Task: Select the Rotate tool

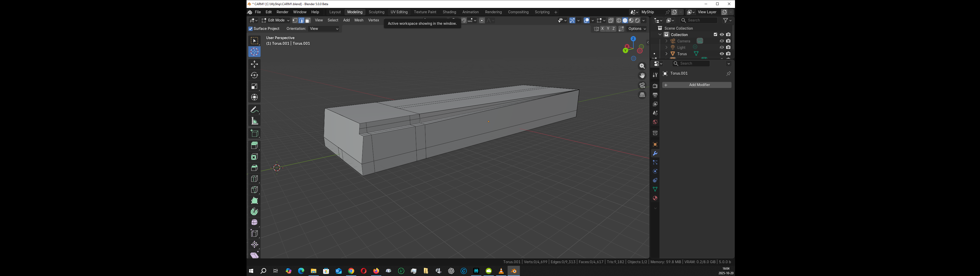Action: pos(254,75)
